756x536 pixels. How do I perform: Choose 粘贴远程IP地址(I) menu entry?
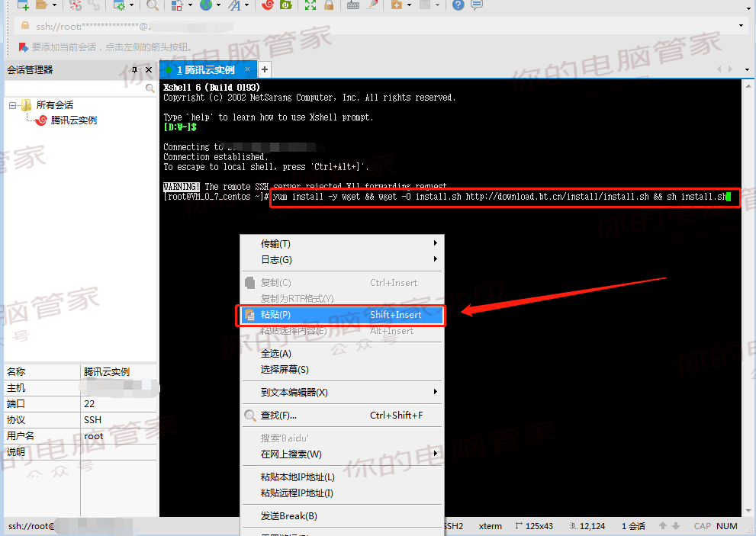(x=343, y=493)
